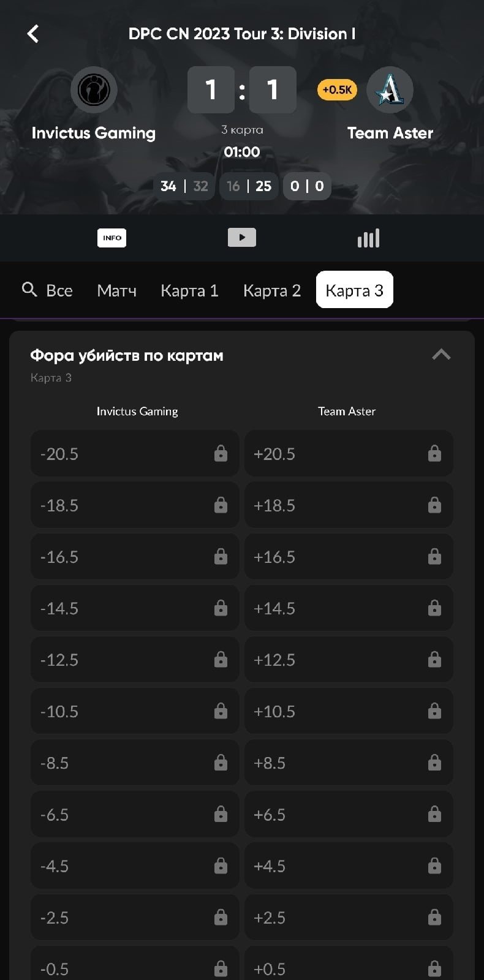Collapse the Фора убийств по картам section
Screen dimensions: 484x980
(441, 355)
